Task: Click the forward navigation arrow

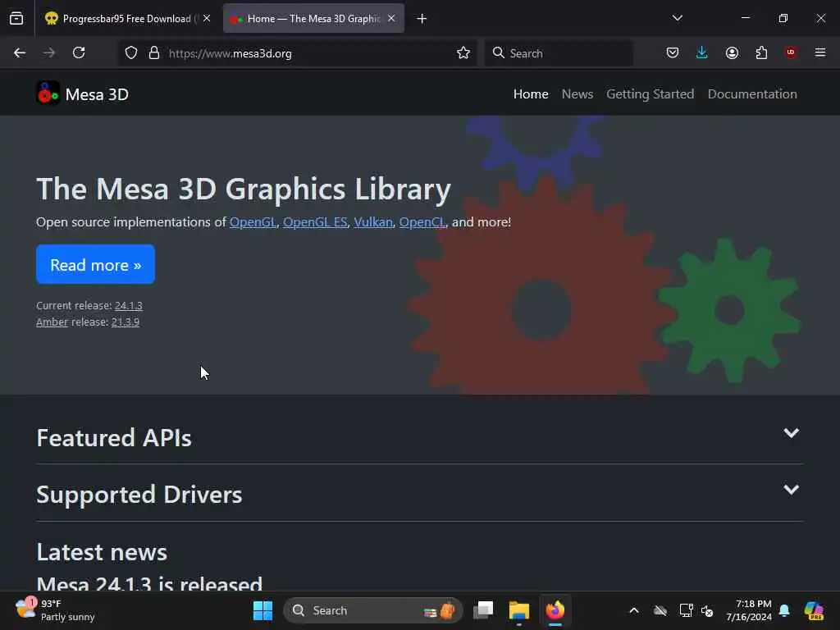Action: [49, 52]
